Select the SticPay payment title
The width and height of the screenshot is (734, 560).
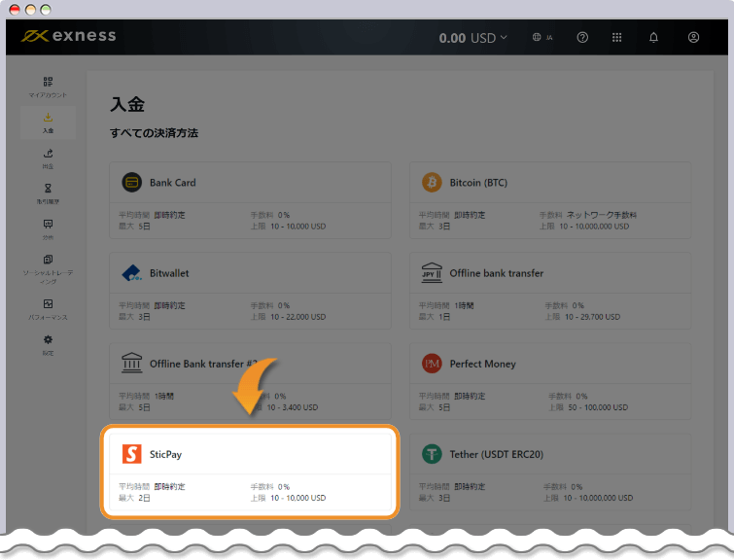click(x=165, y=454)
